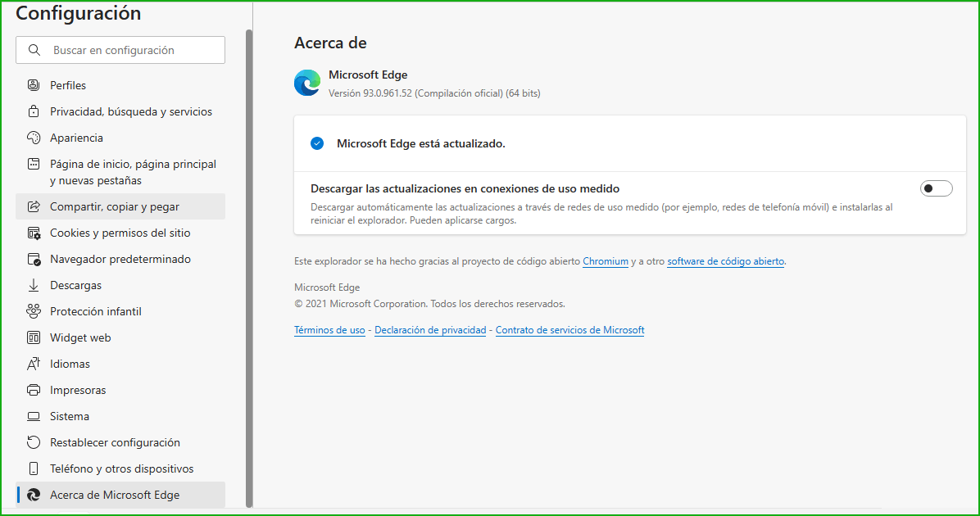This screenshot has height=516, width=980.
Task: Open Protección infantil section
Action: pos(120,311)
